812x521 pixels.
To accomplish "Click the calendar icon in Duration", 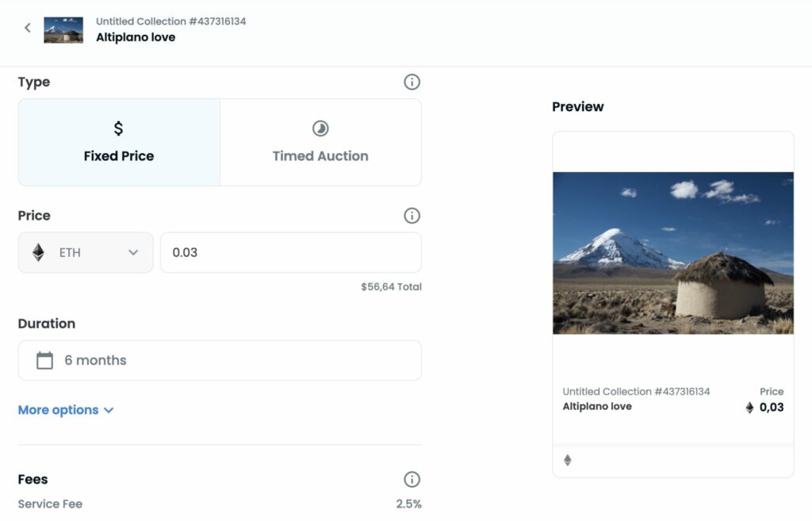I will pos(45,361).
